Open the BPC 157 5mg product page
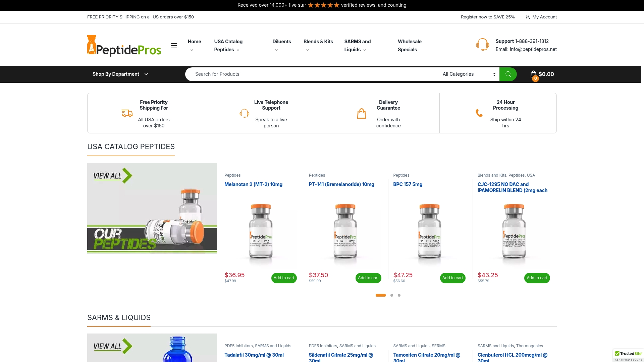This screenshot has height=362, width=644. coord(408,184)
